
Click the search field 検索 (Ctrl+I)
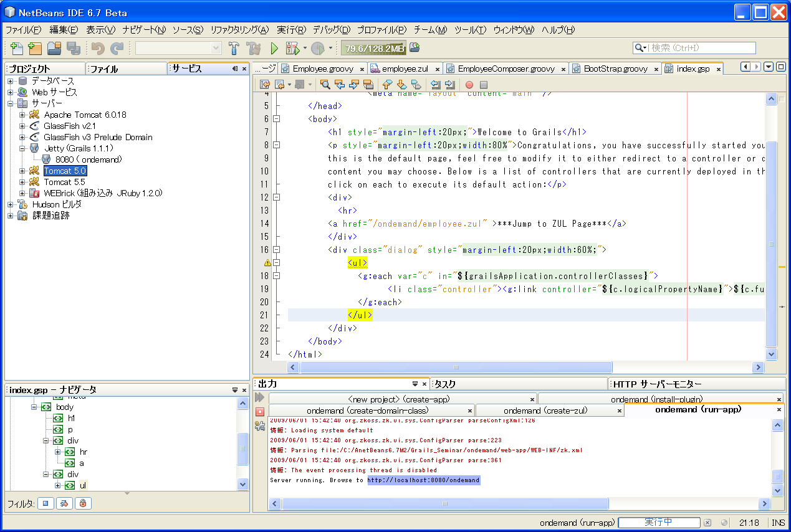tap(694, 48)
